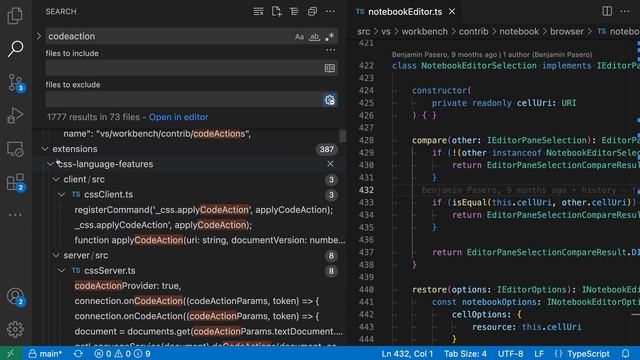Open codeActionProvider: true result
Viewport: 640px width, 360px height.
[127, 286]
